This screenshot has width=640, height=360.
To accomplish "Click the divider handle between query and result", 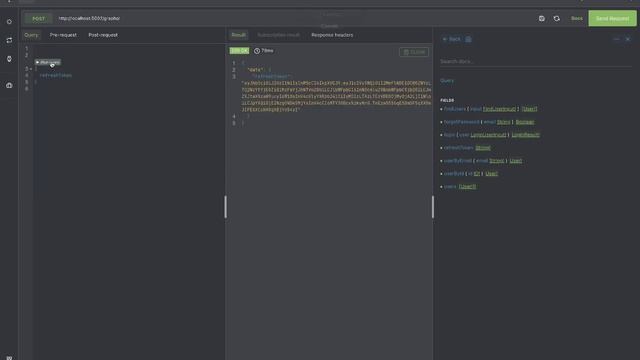I will tap(225, 207).
